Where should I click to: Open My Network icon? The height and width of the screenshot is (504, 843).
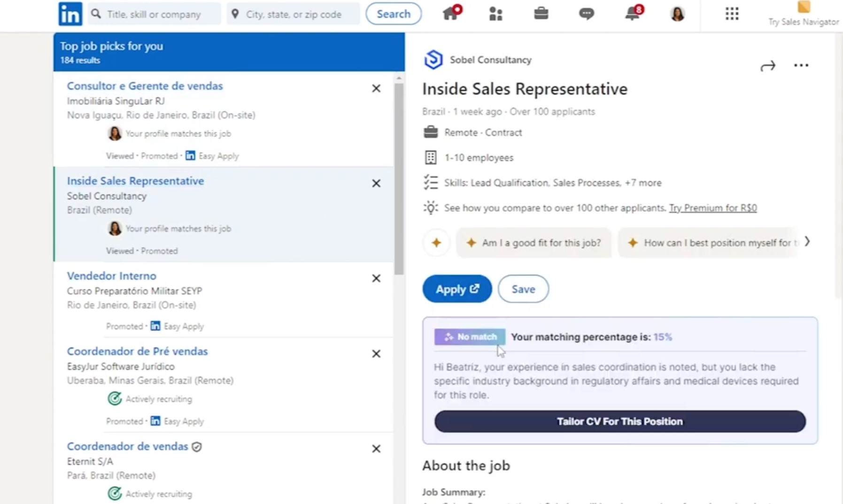(x=495, y=14)
